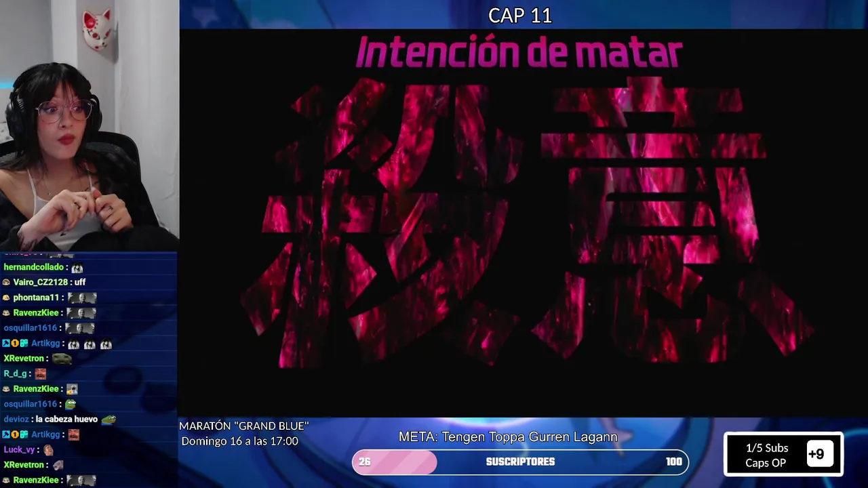The width and height of the screenshot is (868, 488).
Task: Click the SUSCRIPTORES goal progress bar
Action: coord(520,462)
